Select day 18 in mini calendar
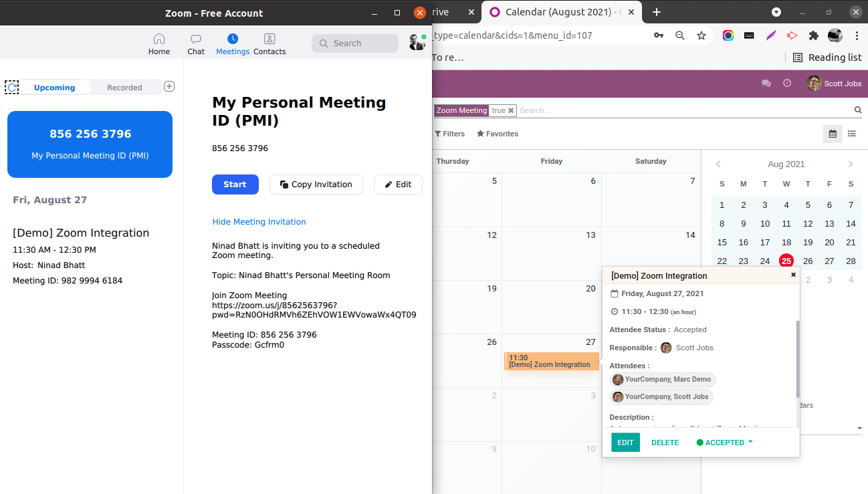The width and height of the screenshot is (868, 494). [786, 243]
